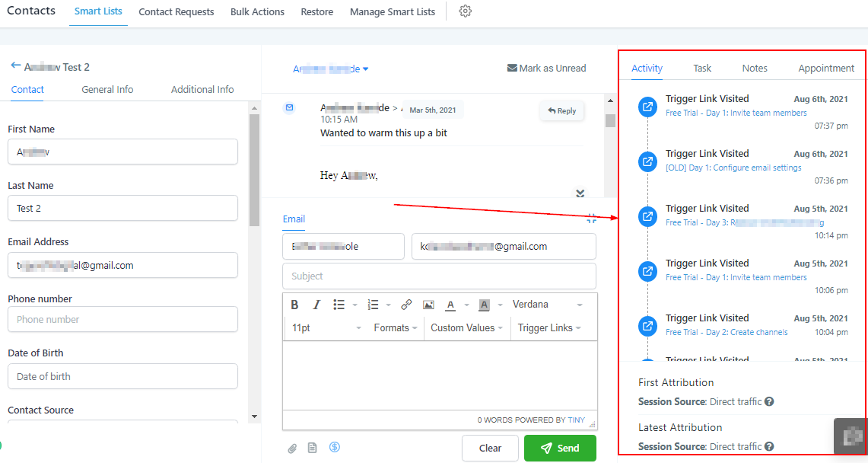Open the Verdana font family dropdown
This screenshot has height=463, width=868.
tap(547, 305)
